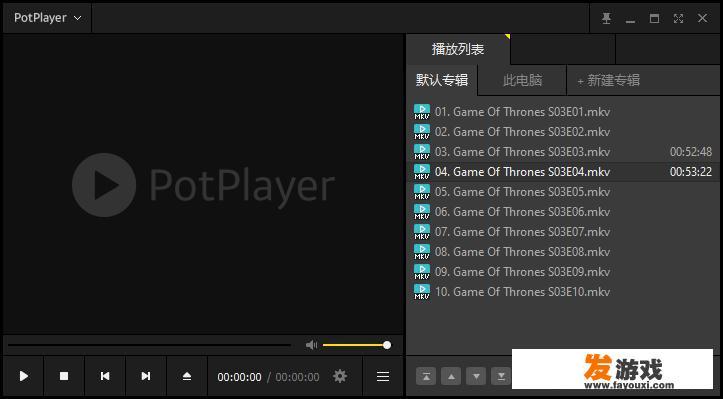Toggle the playlist panel hamburger button
Image resolution: width=723 pixels, height=399 pixels.
(383, 376)
